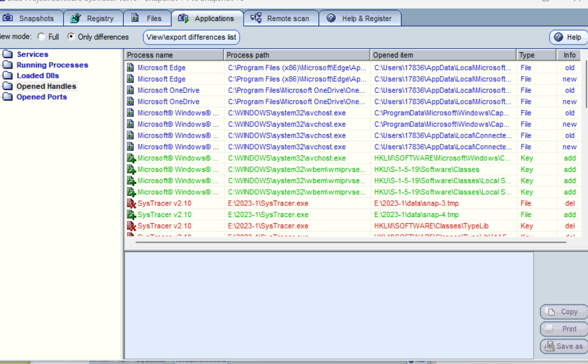
Task: Click the vertical scrollbar of the handles list
Action: click(586, 84)
